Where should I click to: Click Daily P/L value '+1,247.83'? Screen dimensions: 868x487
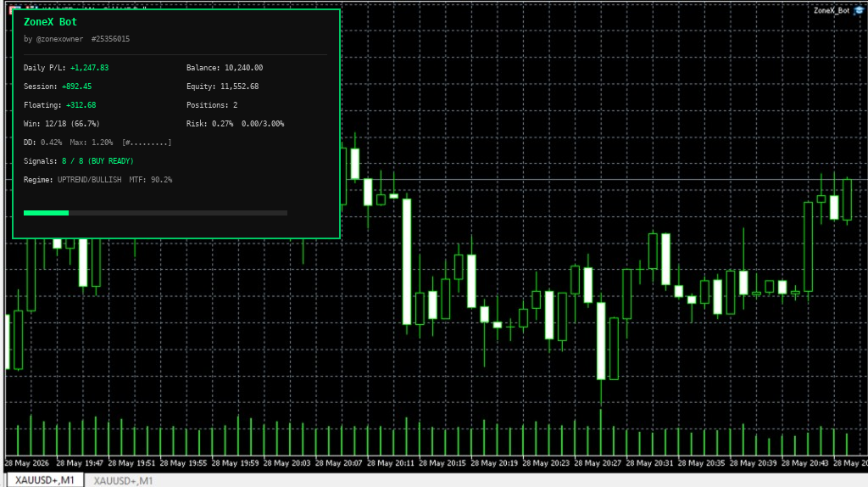tap(89, 68)
